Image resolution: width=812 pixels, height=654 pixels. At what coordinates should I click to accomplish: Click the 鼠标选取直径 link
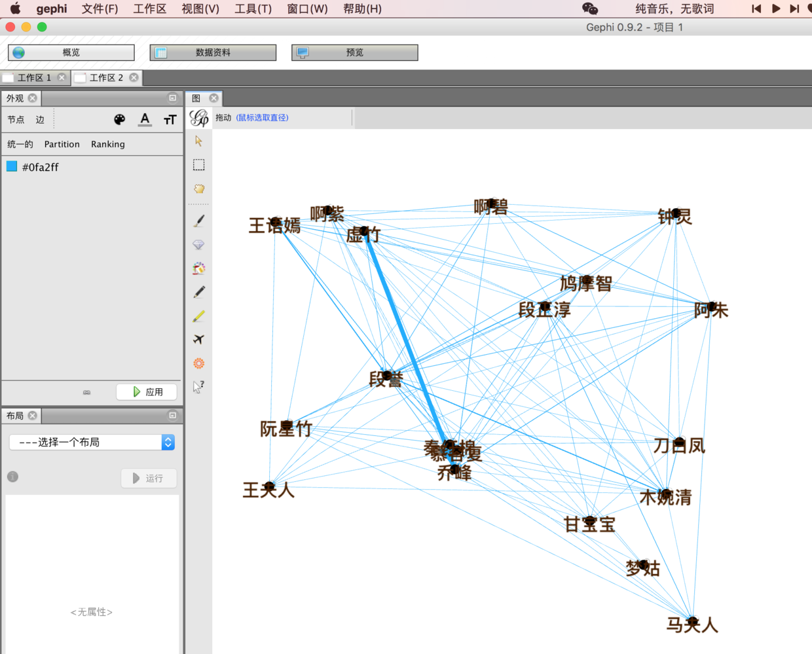click(x=262, y=118)
